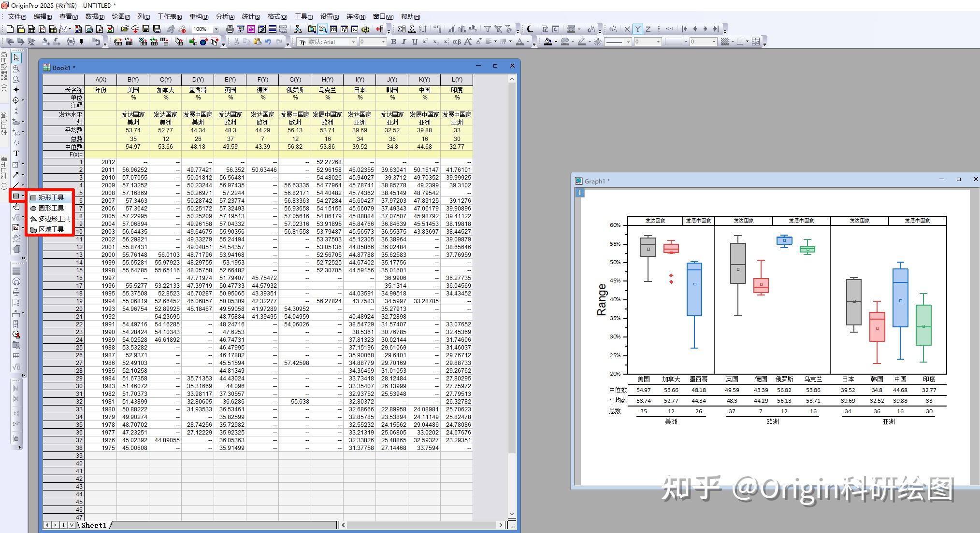The height and width of the screenshot is (533, 980).
Task: Paste clipboard contents using the Paste icon
Action: [258, 42]
